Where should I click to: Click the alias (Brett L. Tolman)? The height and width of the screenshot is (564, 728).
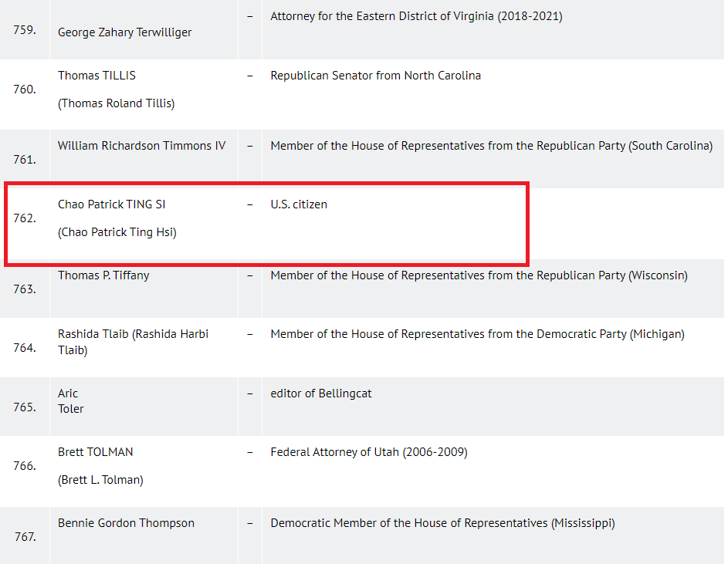tap(100, 480)
